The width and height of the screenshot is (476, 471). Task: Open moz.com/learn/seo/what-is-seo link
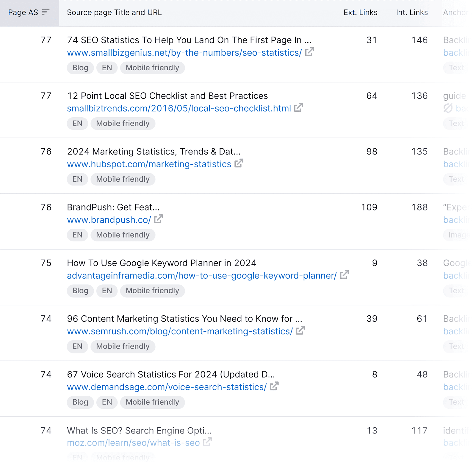133,443
